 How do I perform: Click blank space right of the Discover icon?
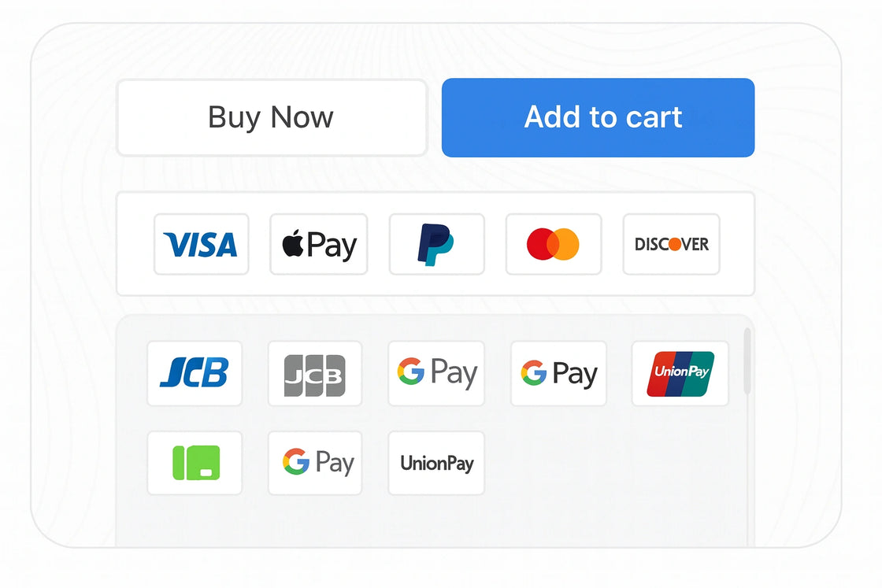[x=737, y=244]
